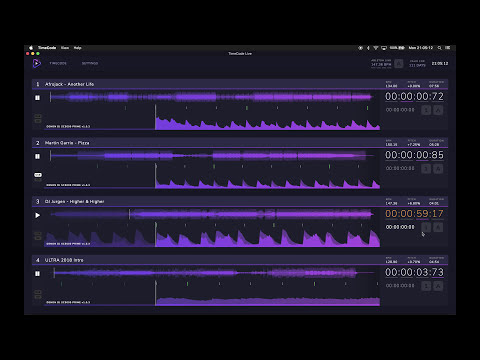Open the View menu
Screen dimensions: 480x360
pyautogui.click(x=65, y=48)
